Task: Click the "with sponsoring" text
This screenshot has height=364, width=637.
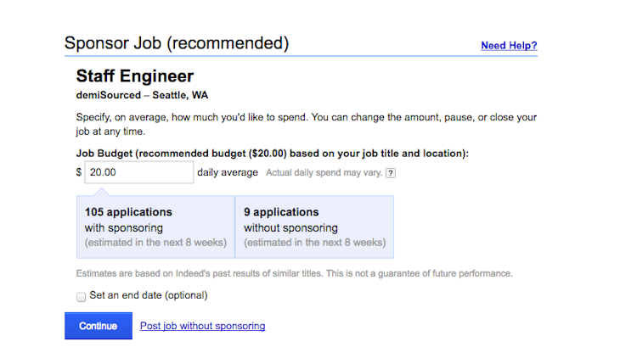Action: [123, 228]
